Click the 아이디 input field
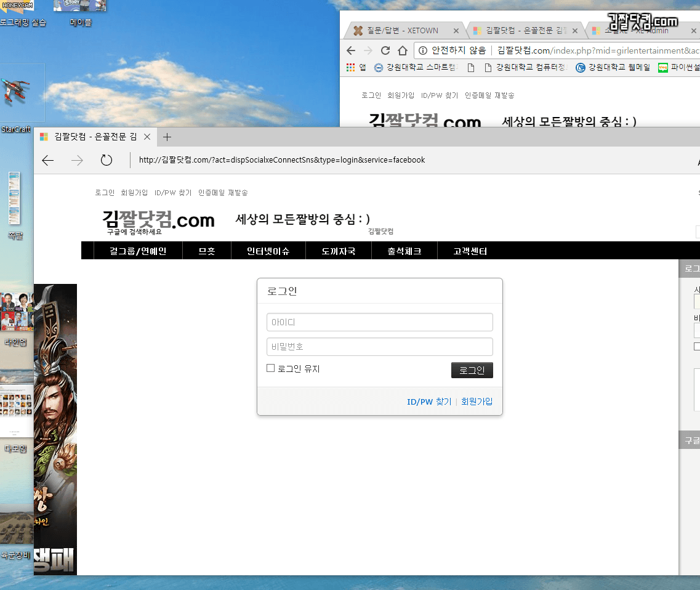 point(379,322)
